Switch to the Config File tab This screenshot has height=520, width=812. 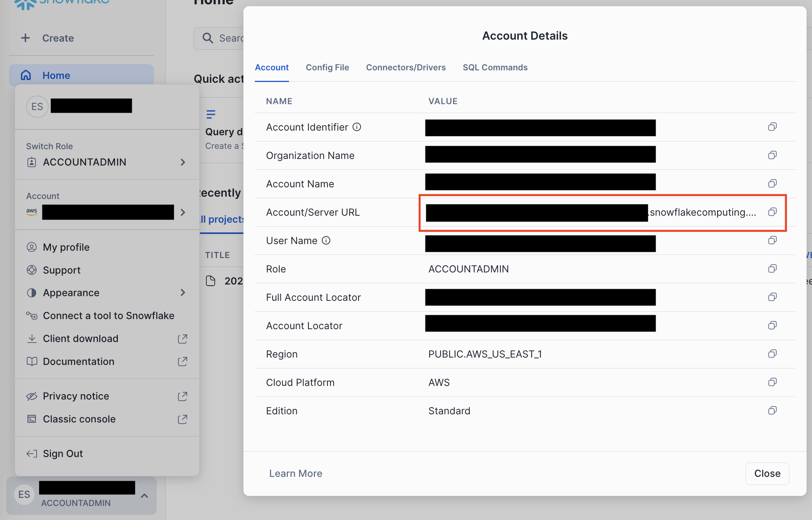coord(327,67)
